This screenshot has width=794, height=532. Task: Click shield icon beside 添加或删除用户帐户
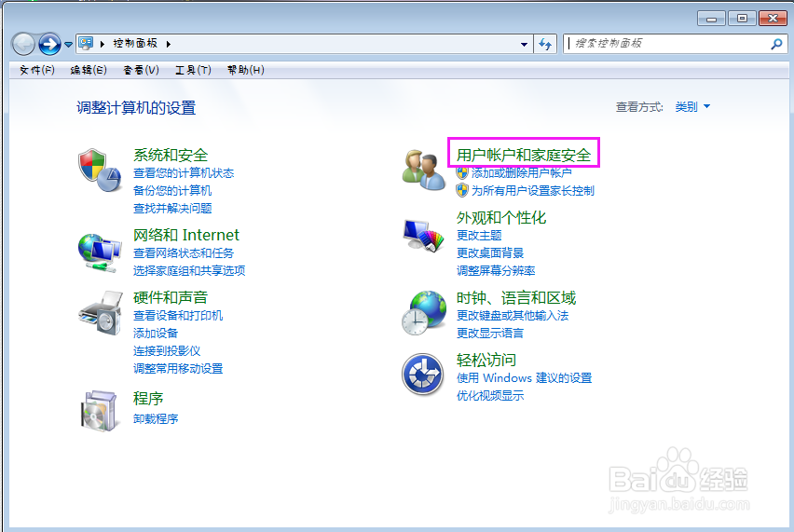pyautogui.click(x=462, y=172)
